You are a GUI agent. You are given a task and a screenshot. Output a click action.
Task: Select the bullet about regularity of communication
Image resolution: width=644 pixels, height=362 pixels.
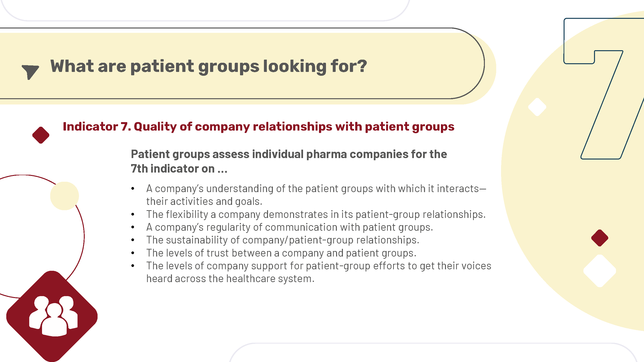point(290,227)
